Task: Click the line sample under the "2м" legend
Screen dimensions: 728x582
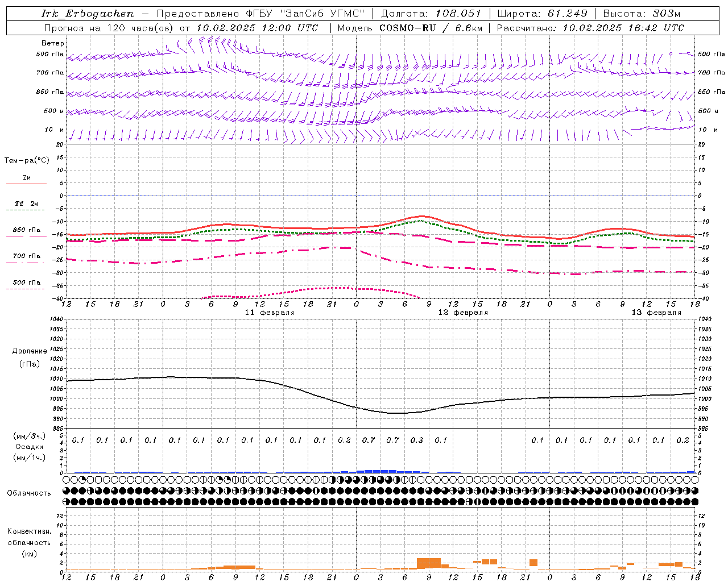Action: (x=26, y=184)
